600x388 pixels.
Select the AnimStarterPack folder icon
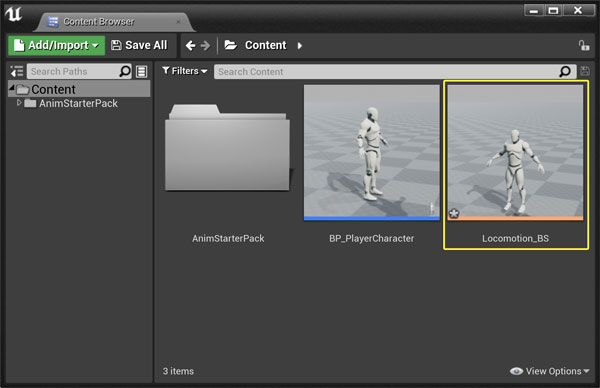[228, 147]
